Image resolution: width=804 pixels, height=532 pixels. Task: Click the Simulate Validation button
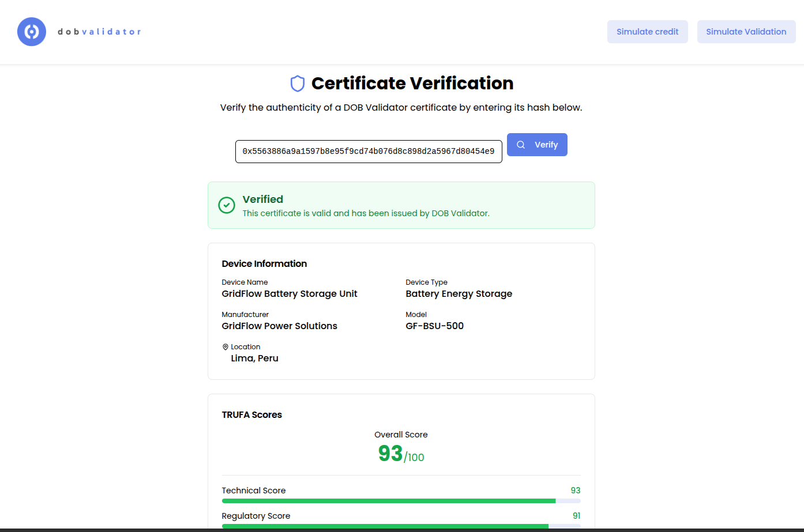coord(746,32)
